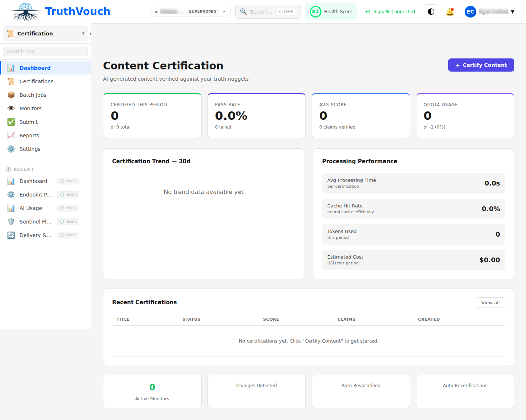
Task: Select the Certifications scroll icon in sidebar
Action: (11, 81)
